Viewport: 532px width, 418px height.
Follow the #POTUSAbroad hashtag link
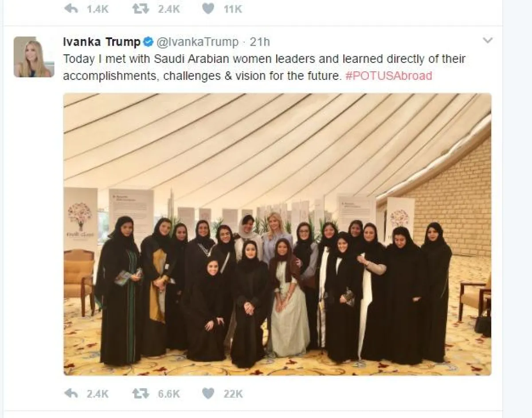point(388,76)
